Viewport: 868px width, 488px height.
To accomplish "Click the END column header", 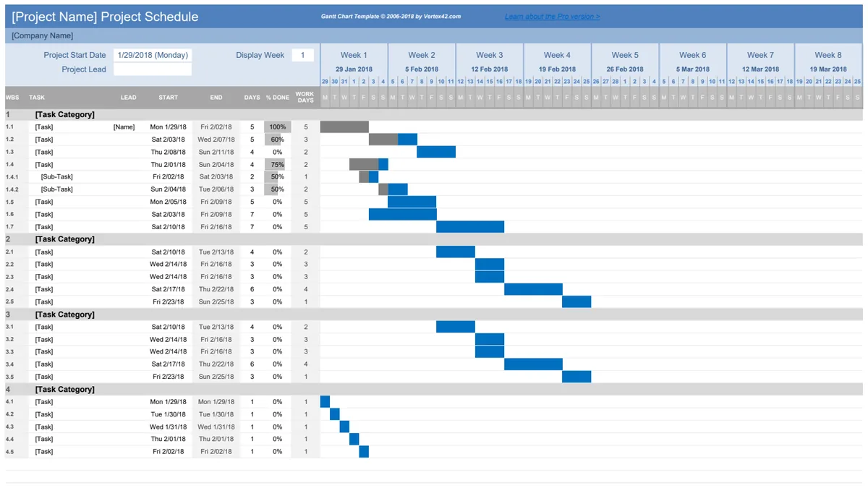I will tap(216, 97).
